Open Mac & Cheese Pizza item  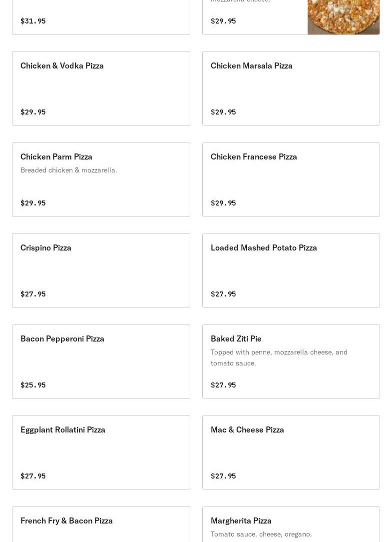[291, 452]
